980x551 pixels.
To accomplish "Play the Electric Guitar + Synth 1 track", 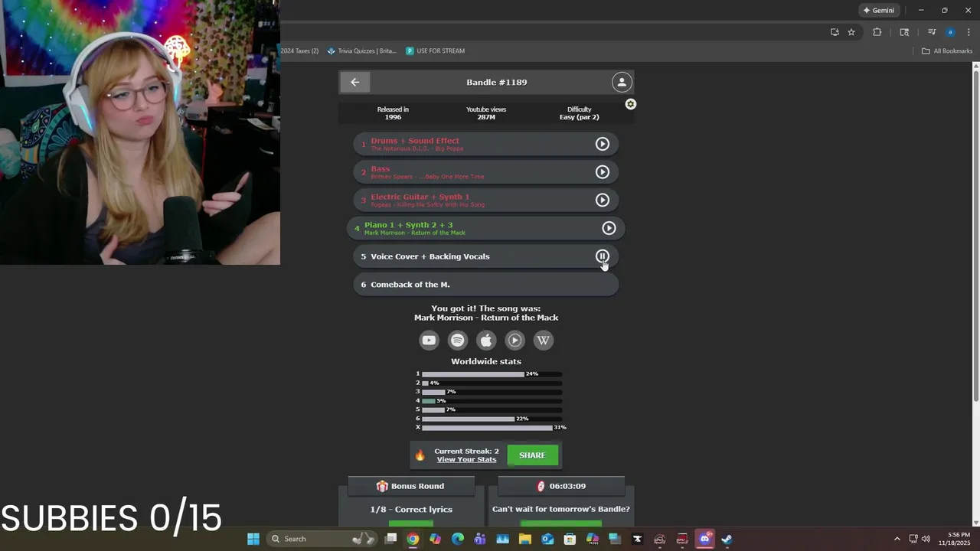I will [603, 200].
